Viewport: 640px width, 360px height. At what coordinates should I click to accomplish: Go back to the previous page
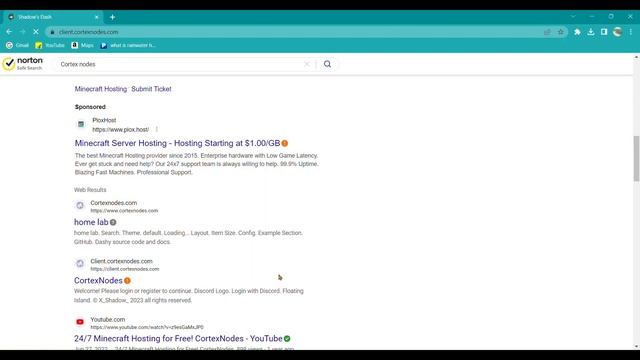pos(9,32)
